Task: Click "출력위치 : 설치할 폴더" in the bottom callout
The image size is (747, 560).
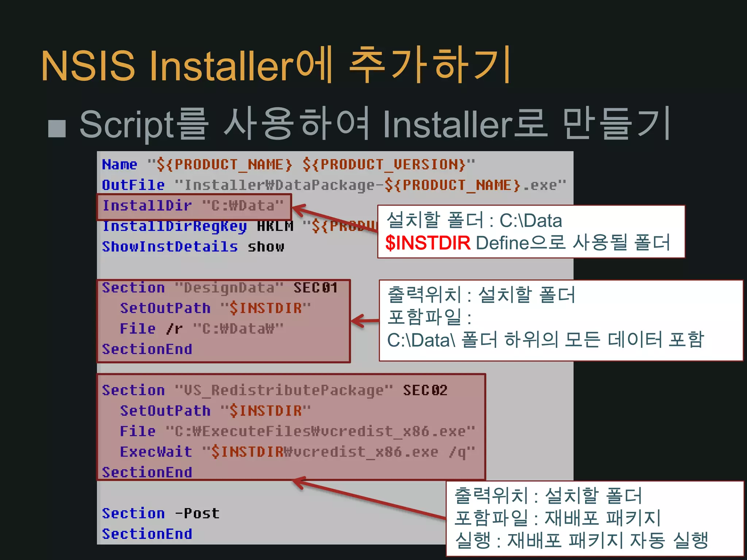Action: pos(548,495)
